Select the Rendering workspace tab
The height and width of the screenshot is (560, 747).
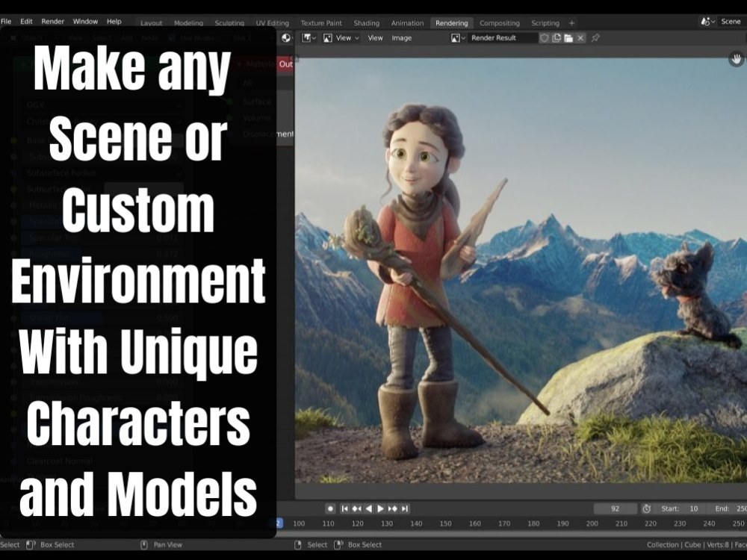(x=452, y=23)
